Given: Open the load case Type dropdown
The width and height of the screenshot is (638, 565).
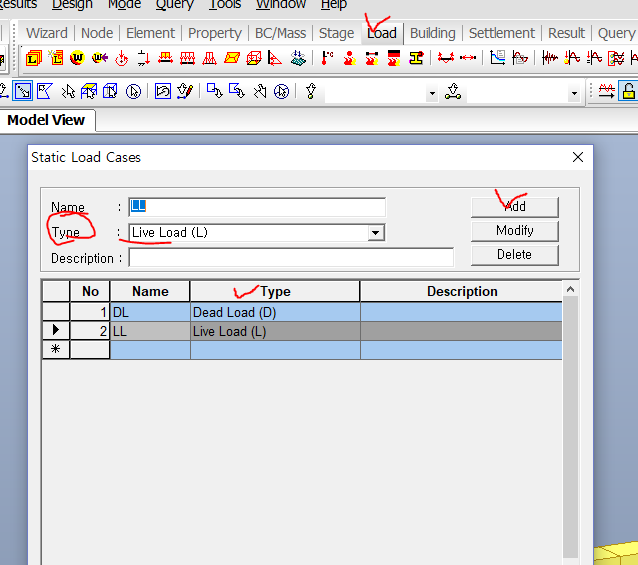Looking at the screenshot, I should point(376,233).
